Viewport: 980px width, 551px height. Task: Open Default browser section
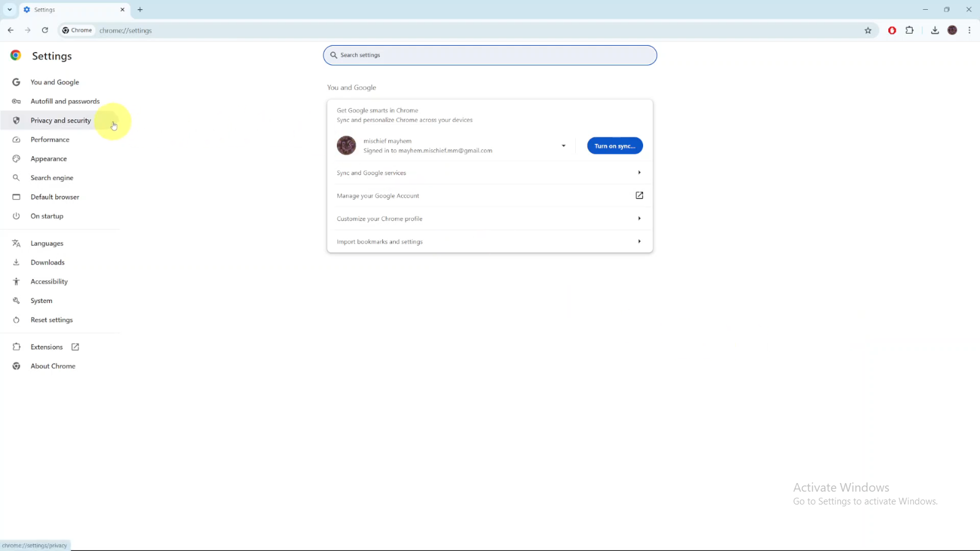coord(61,197)
